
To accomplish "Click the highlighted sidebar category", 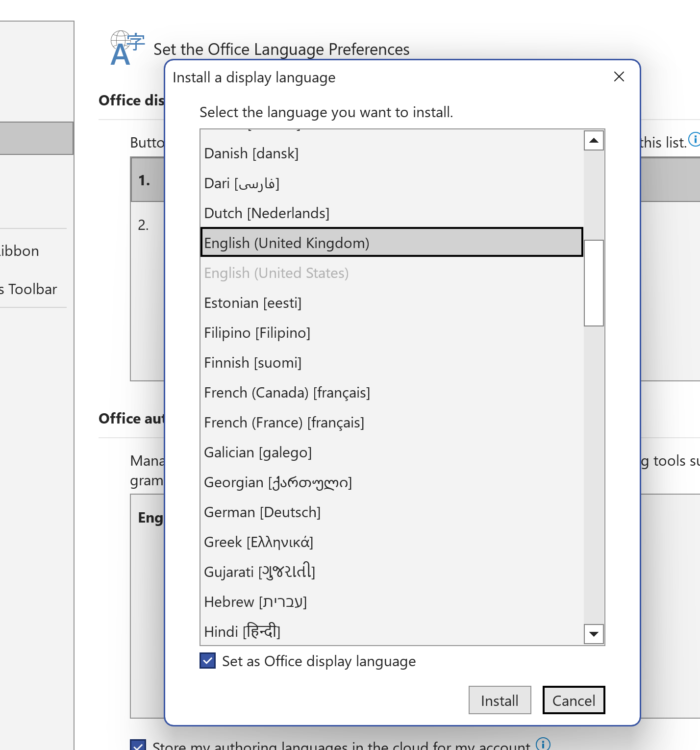I will coord(37,138).
